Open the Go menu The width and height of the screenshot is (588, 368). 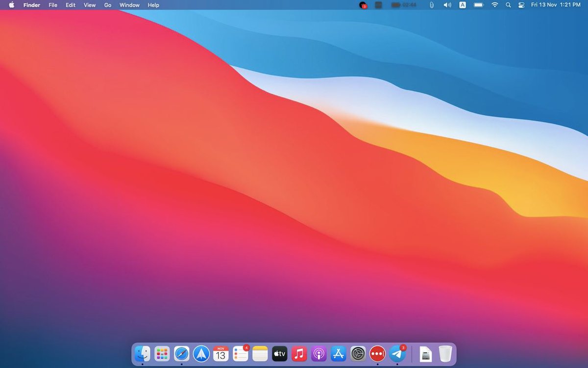[x=108, y=5]
